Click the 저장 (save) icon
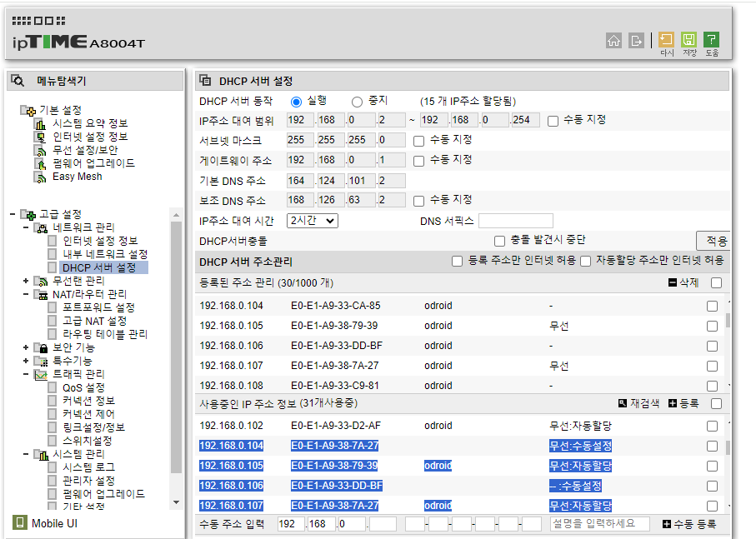 click(689, 39)
